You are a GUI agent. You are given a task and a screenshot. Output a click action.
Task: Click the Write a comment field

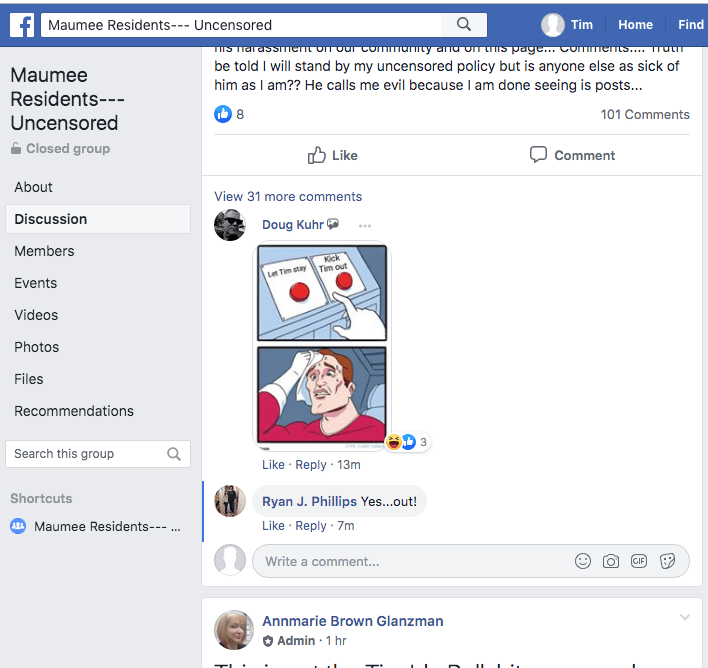click(410, 561)
